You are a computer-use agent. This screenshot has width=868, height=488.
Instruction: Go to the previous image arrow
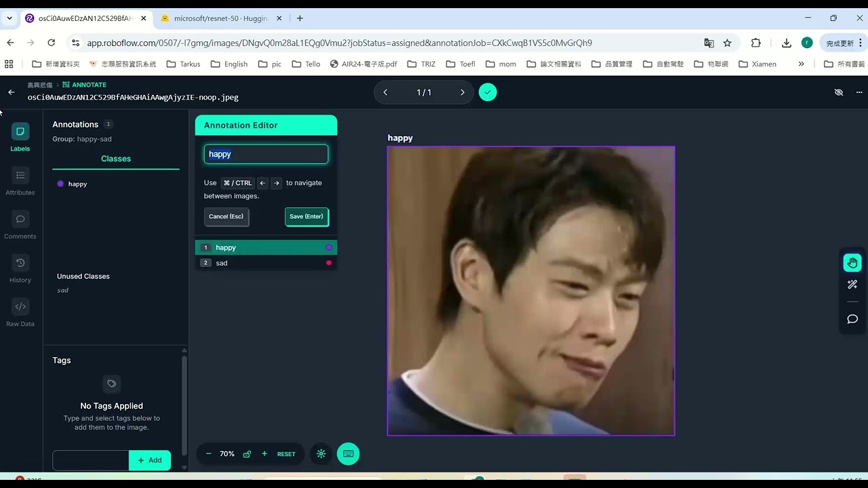(385, 92)
